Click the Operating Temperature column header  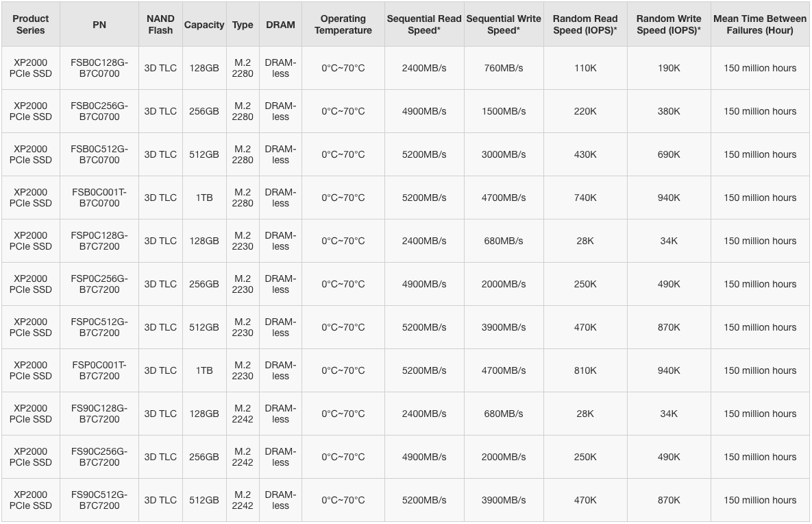(x=343, y=25)
